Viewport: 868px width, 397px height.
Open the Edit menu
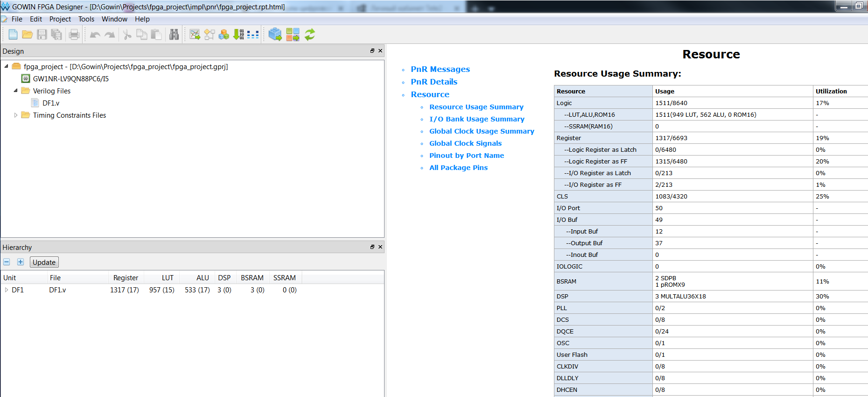(36, 19)
